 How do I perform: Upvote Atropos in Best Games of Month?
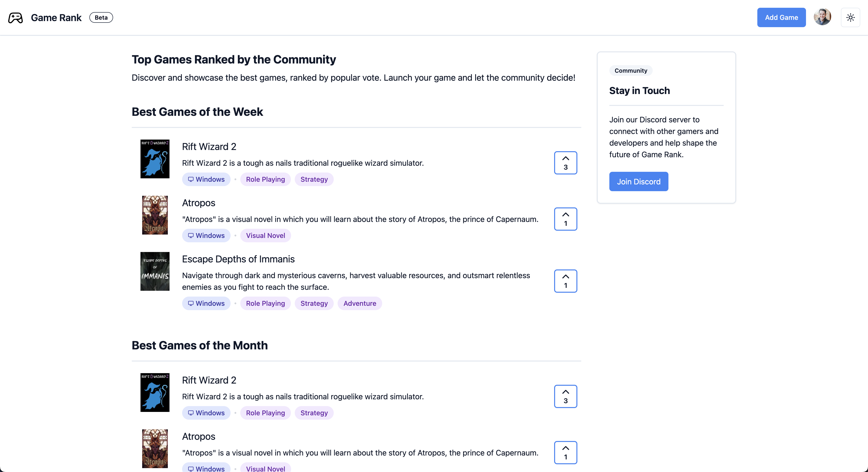click(x=566, y=452)
